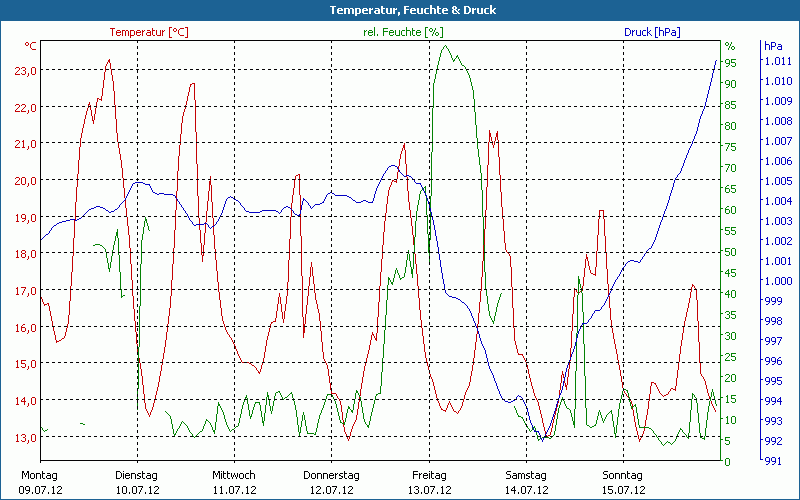Choose the Donnerstag 12.07.12 date label
The width and height of the screenshot is (800, 500).
pos(331,482)
